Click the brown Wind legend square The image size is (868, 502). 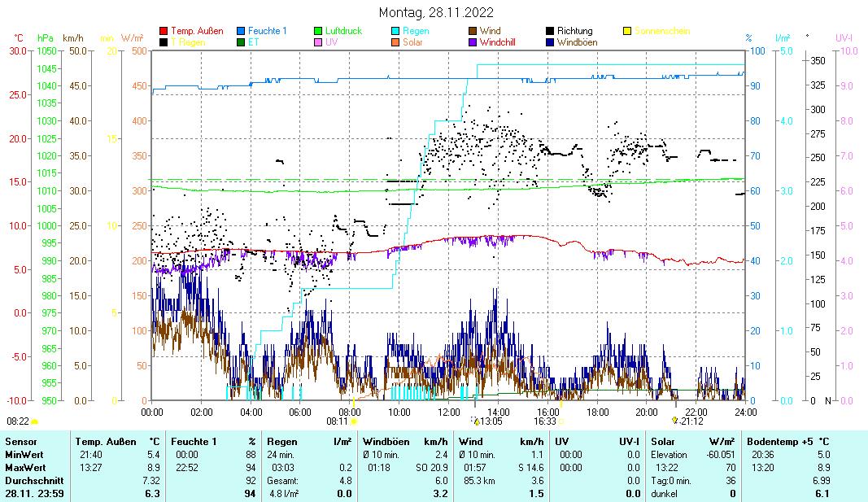pos(473,31)
